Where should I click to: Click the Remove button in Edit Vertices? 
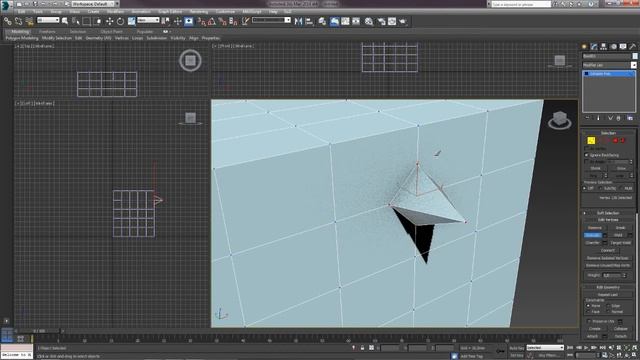pos(594,228)
